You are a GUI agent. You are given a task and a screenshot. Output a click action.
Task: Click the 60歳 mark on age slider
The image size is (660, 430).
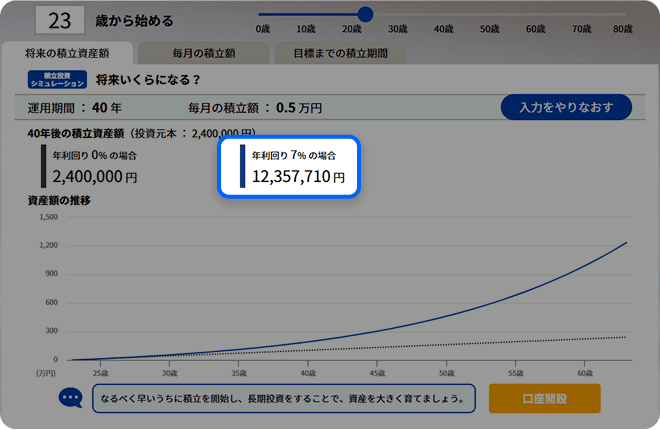click(x=535, y=29)
